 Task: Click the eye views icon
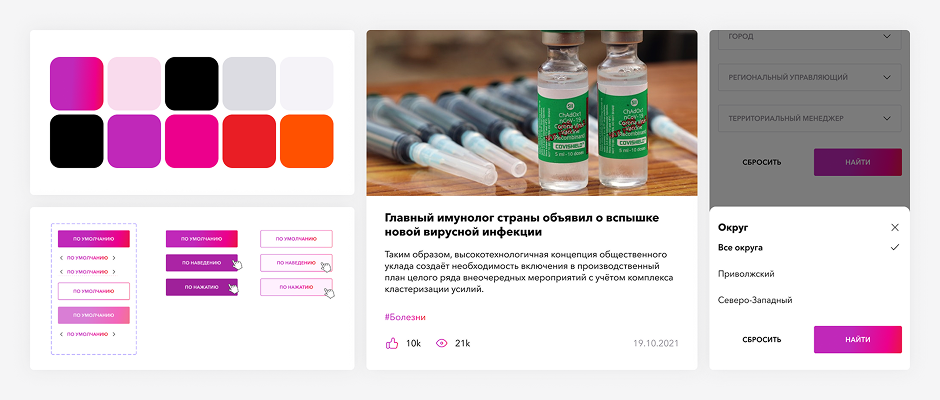[442, 344]
